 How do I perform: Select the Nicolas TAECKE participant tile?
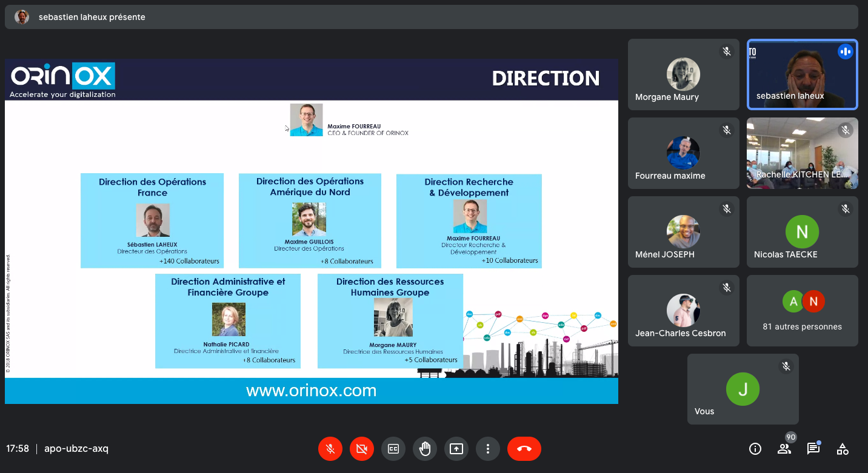pos(803,232)
